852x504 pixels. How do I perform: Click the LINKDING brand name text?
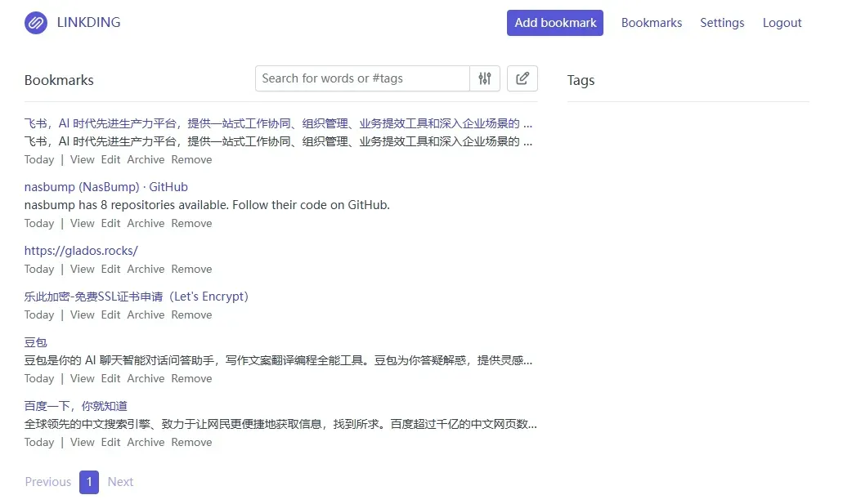coord(88,23)
